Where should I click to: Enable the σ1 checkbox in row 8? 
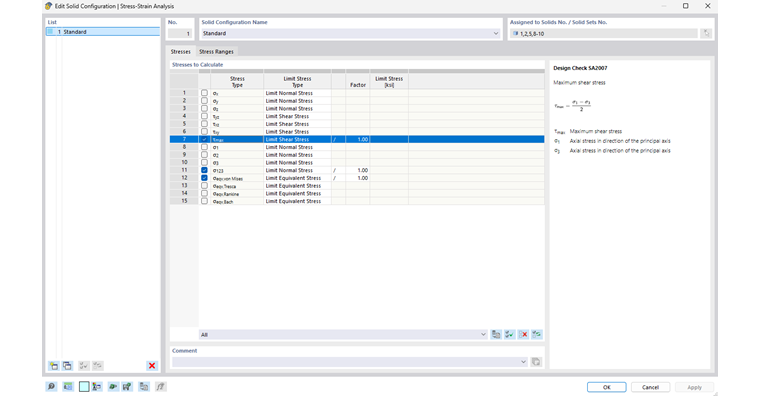pos(204,147)
